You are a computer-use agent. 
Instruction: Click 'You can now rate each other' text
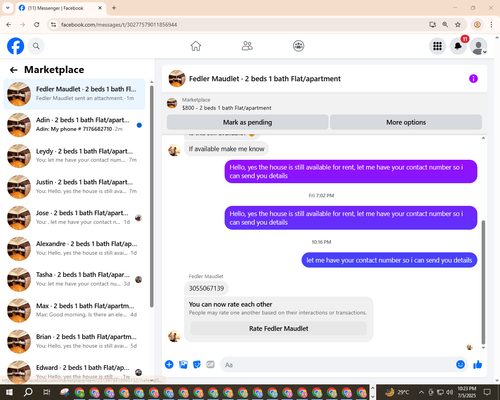(x=230, y=304)
